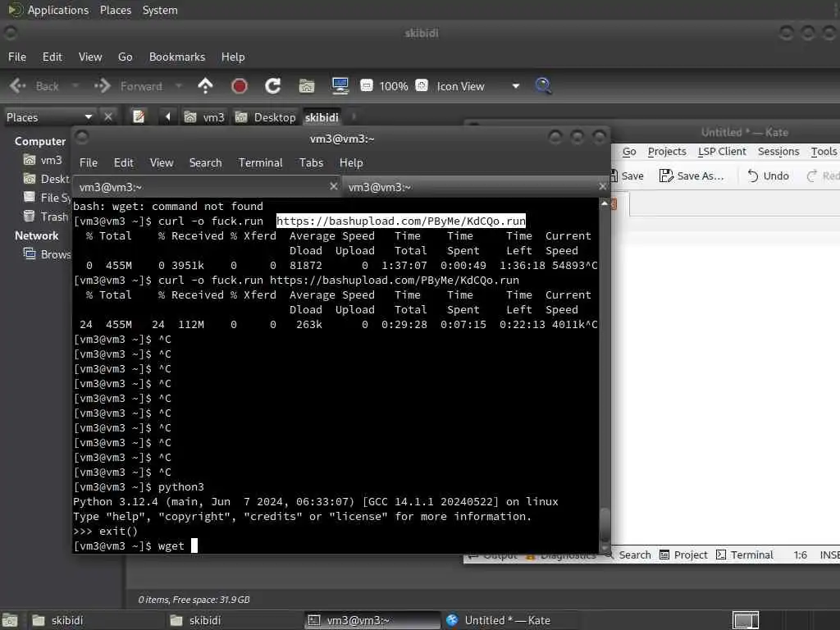The height and width of the screenshot is (630, 840).
Task: Toggle Terminal panel in Kate bottom bar
Action: pyautogui.click(x=745, y=555)
